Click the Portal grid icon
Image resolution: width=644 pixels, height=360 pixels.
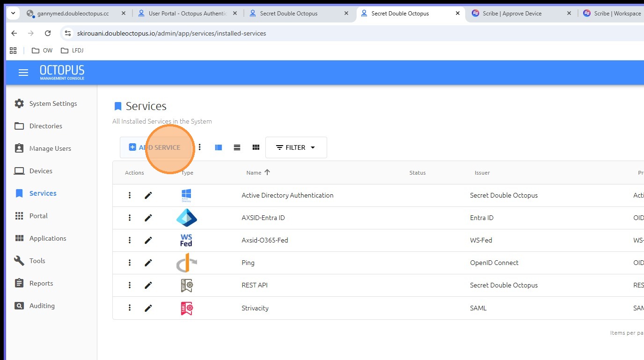click(x=19, y=216)
